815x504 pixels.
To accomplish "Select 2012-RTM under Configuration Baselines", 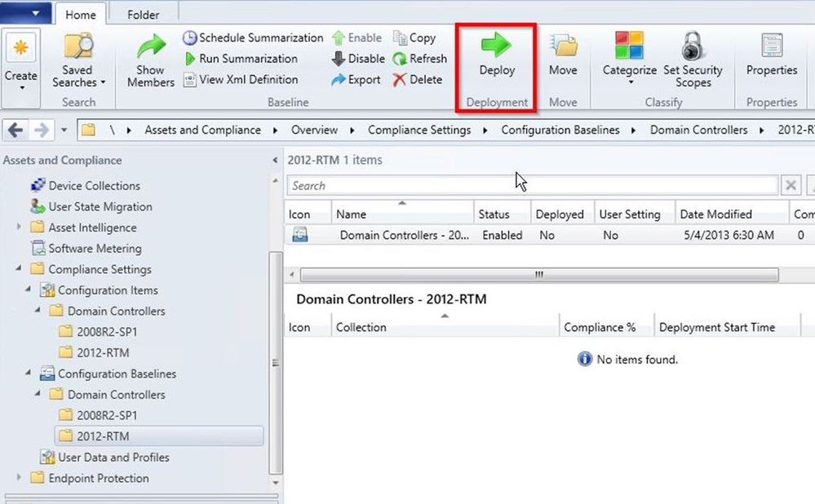I will (x=158, y=436).
